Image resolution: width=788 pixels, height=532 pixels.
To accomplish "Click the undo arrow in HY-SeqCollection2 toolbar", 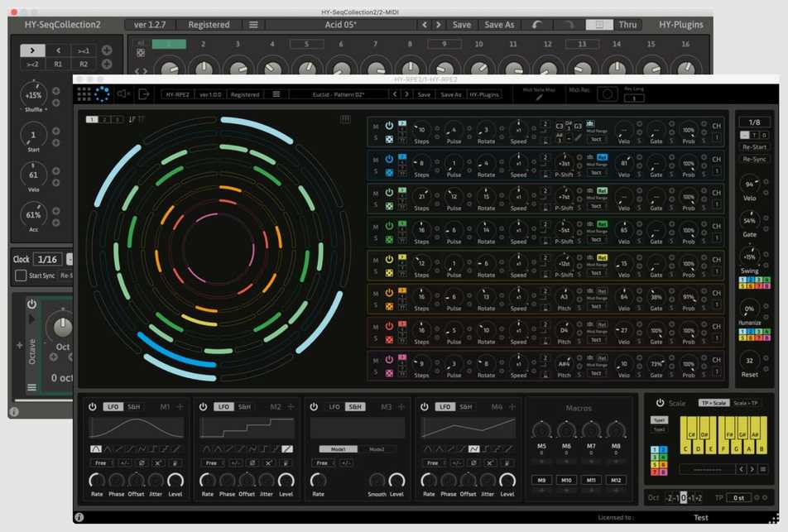I will 537,25.
